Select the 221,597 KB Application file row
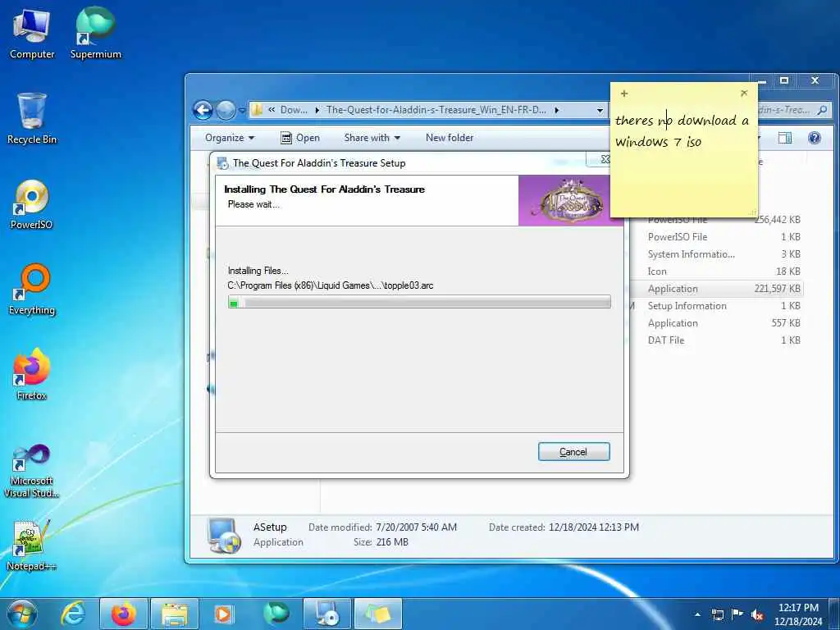The width and height of the screenshot is (840, 630). tap(718, 289)
